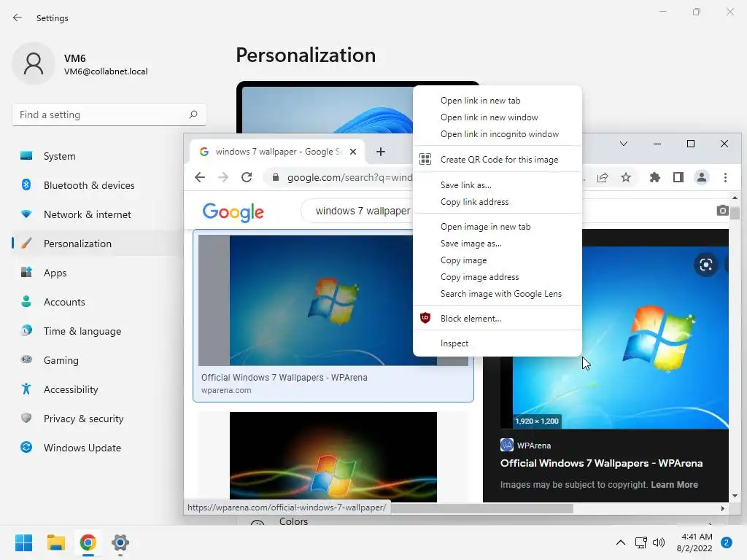This screenshot has width=747, height=560.
Task: Click the search magnifier in Find a setting
Action: (193, 114)
